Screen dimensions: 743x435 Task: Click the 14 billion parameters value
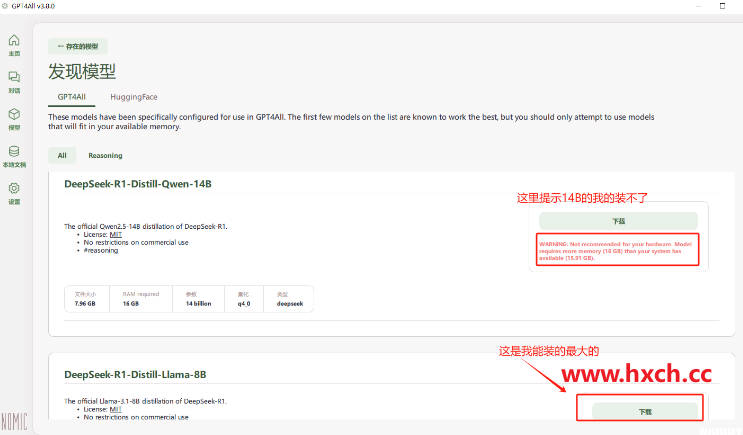pos(199,304)
